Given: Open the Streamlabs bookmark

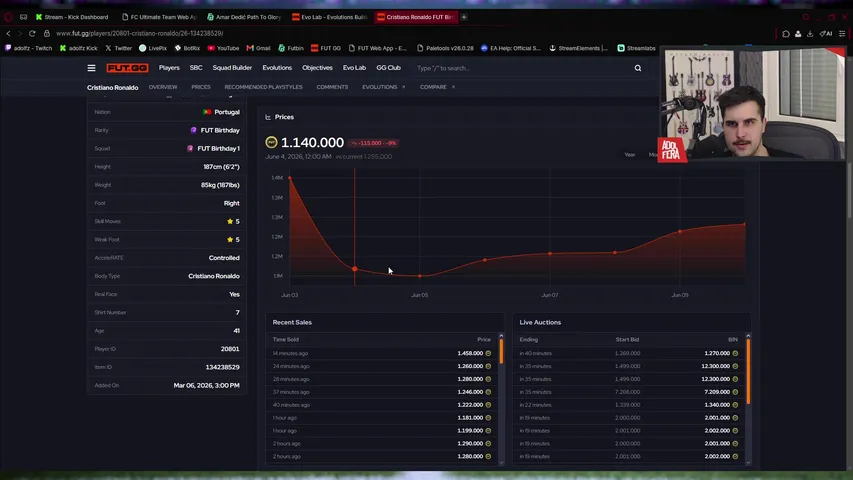Looking at the screenshot, I should point(636,48).
